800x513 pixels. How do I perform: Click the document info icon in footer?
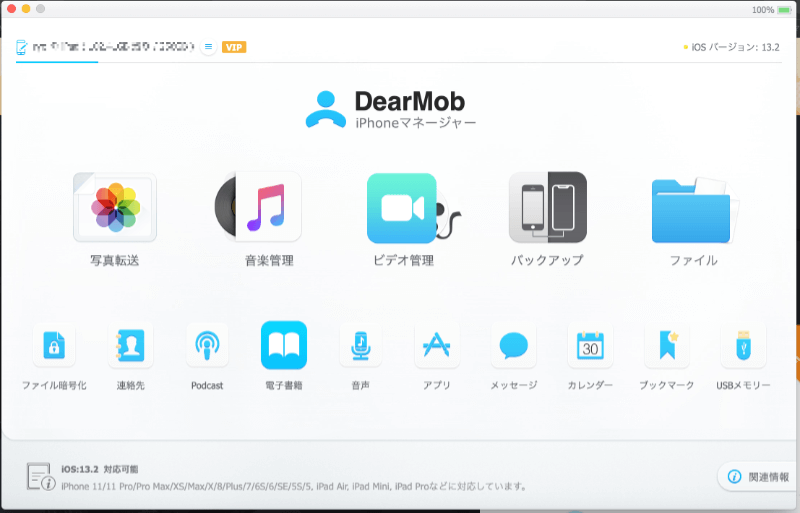pyautogui.click(x=41, y=477)
